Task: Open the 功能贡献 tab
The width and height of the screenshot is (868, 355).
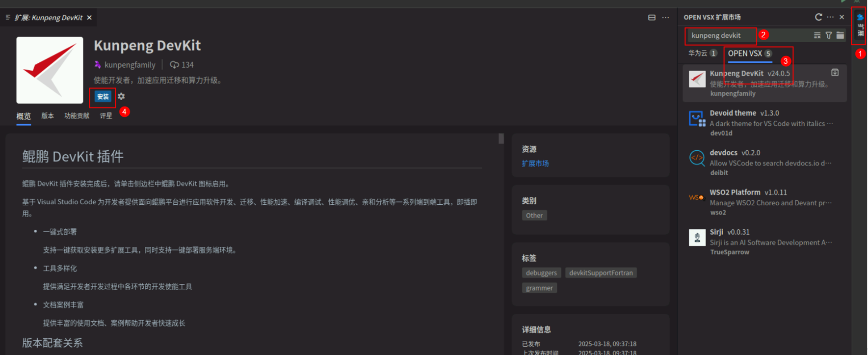Action: pos(77,116)
